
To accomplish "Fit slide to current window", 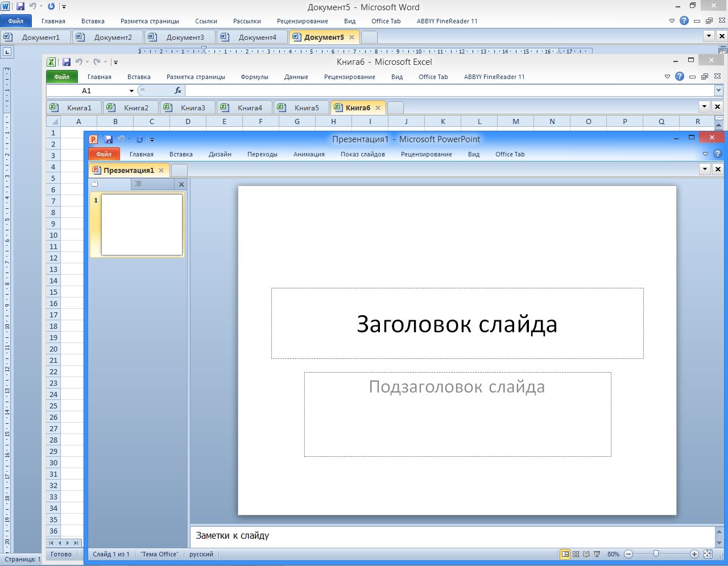I will [708, 554].
